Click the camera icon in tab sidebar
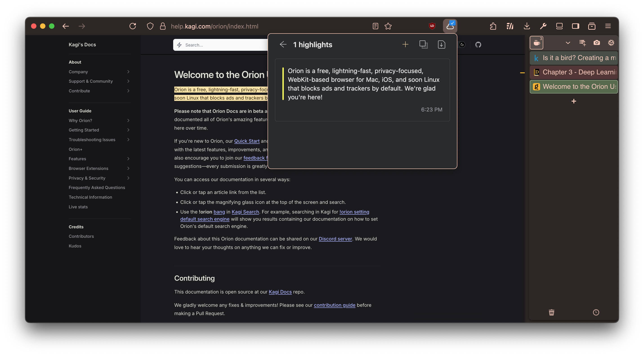 click(597, 43)
